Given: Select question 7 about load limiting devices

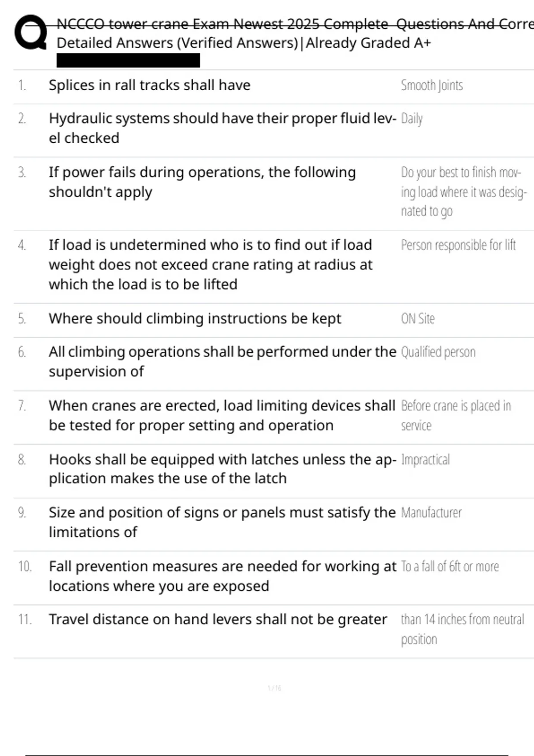Looking at the screenshot, I should click(x=222, y=415).
